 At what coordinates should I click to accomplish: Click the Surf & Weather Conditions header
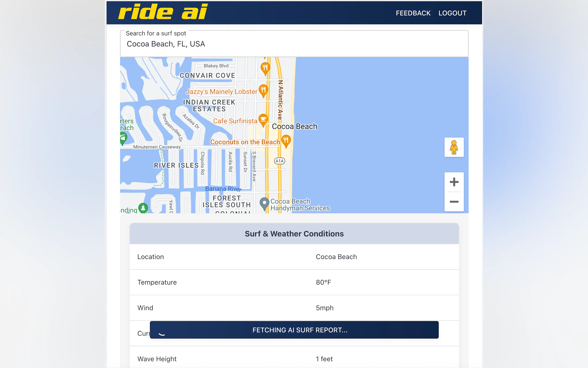294,234
